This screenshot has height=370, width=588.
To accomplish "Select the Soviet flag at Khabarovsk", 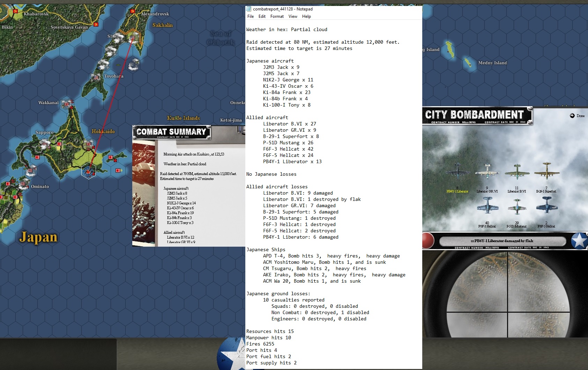I will click(15, 12).
